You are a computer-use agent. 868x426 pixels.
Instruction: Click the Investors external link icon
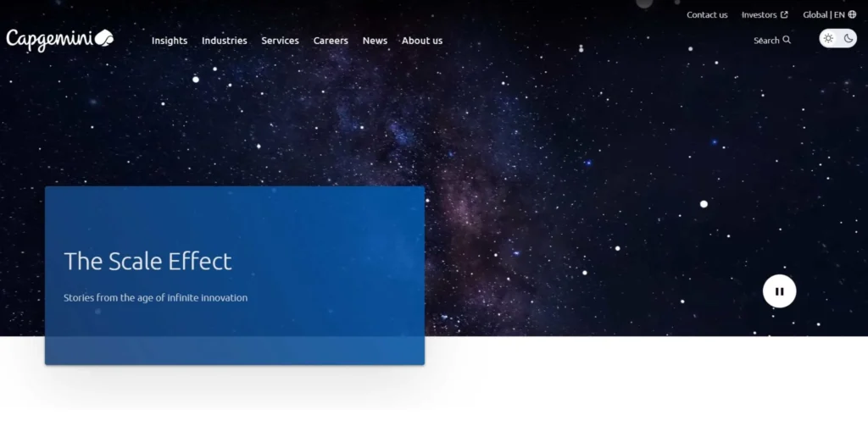[x=784, y=15]
